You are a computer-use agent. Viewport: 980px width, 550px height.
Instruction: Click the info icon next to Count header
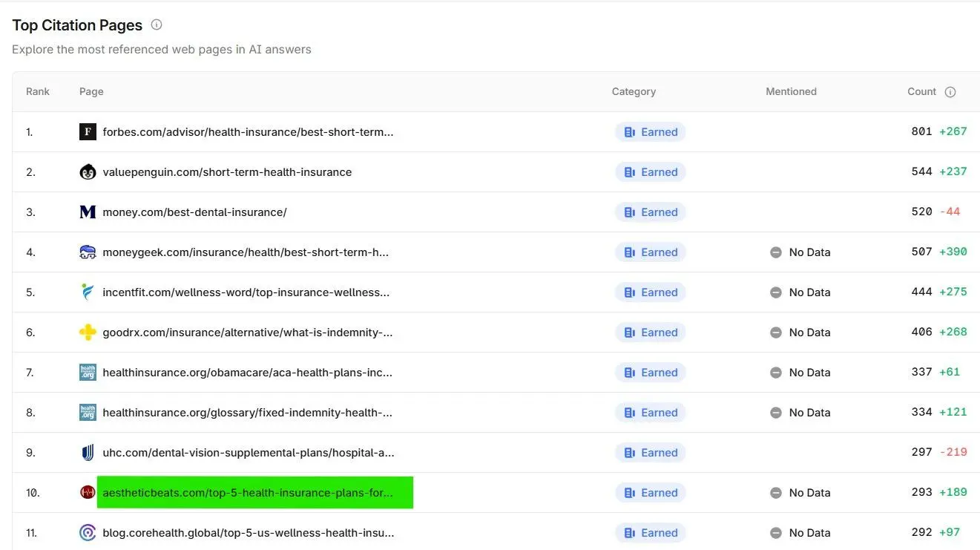click(x=950, y=92)
